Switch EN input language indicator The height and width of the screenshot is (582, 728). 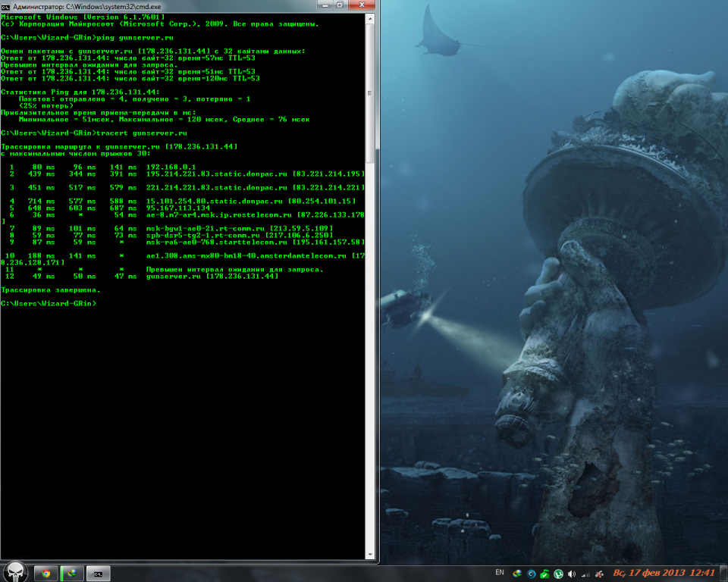499,572
